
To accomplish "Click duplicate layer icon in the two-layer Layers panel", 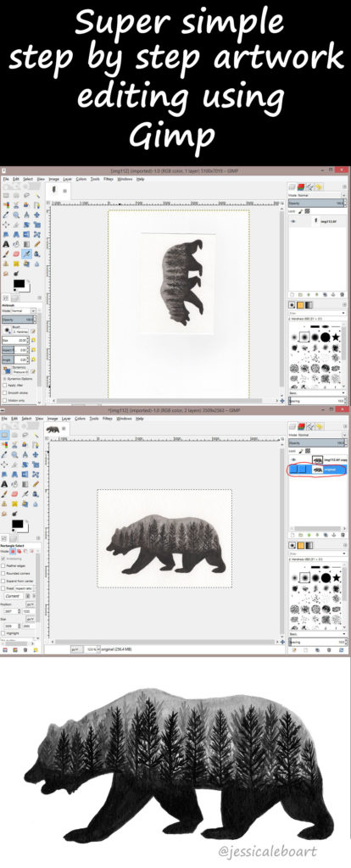I will [x=326, y=535].
